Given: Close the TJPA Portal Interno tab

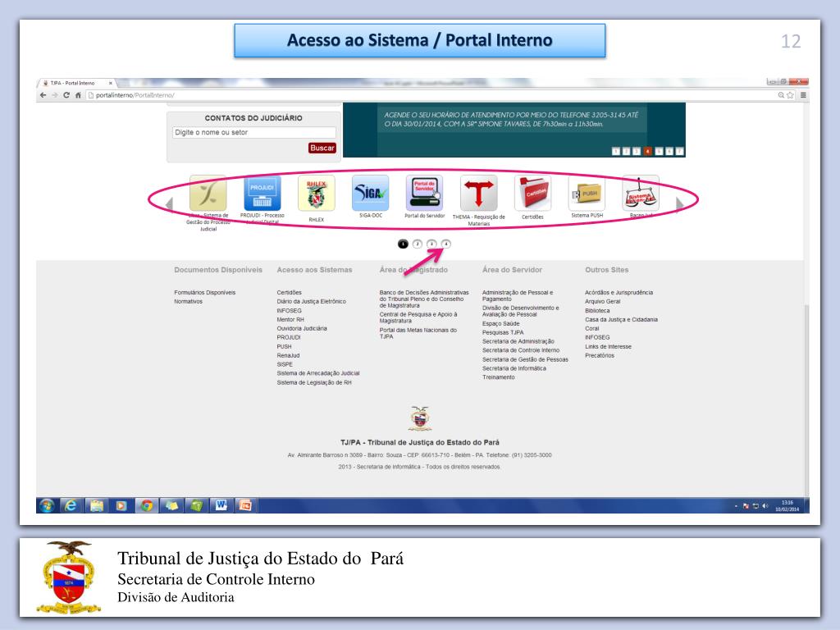Looking at the screenshot, I should (111, 83).
